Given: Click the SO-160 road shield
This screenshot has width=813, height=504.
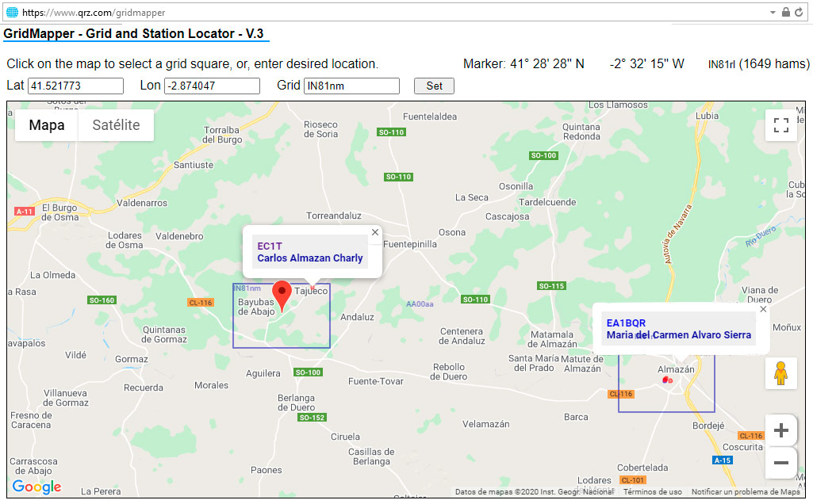Looking at the screenshot, I should point(102,300).
